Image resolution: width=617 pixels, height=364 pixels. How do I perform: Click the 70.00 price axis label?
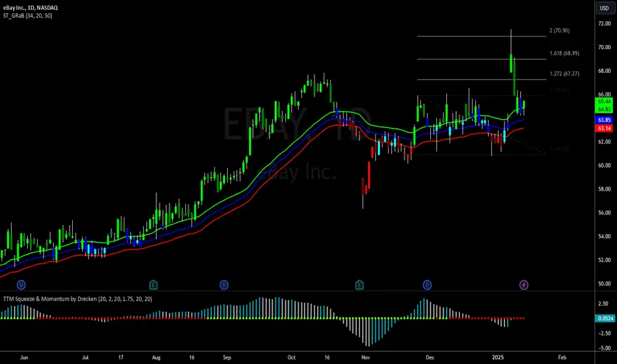pos(604,47)
